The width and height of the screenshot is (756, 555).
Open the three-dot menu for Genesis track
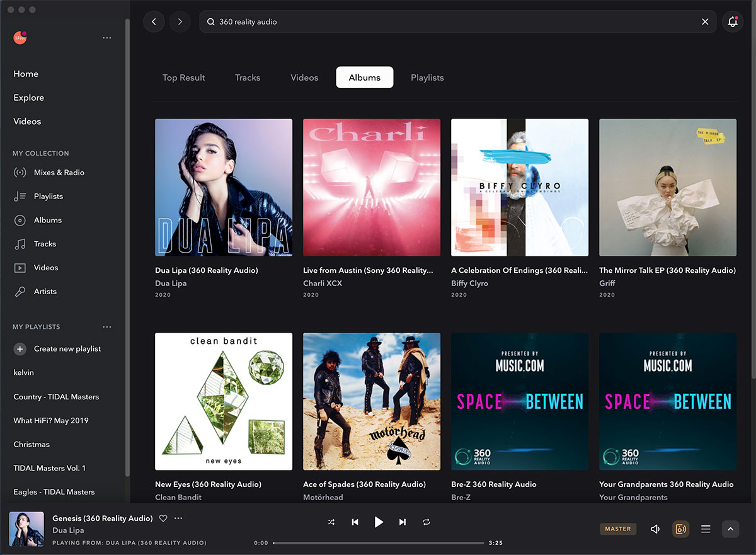[178, 518]
